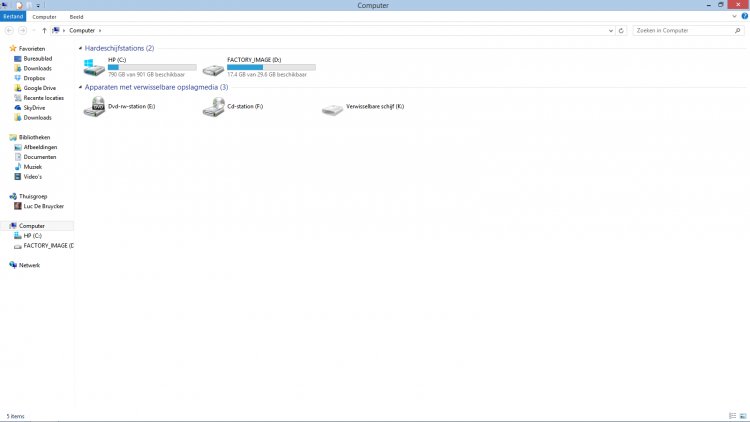Image resolution: width=750 pixels, height=422 pixels.
Task: Switch to details view icon in status bar
Action: point(732,416)
